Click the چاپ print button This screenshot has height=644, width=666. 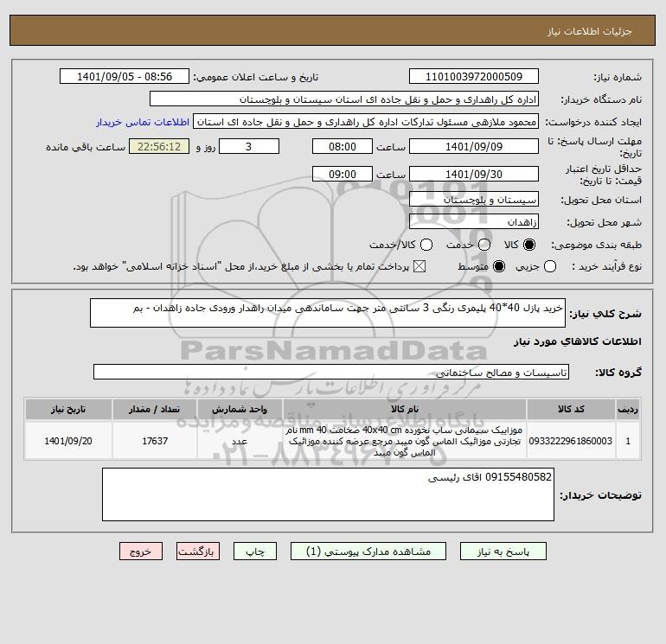(x=255, y=552)
